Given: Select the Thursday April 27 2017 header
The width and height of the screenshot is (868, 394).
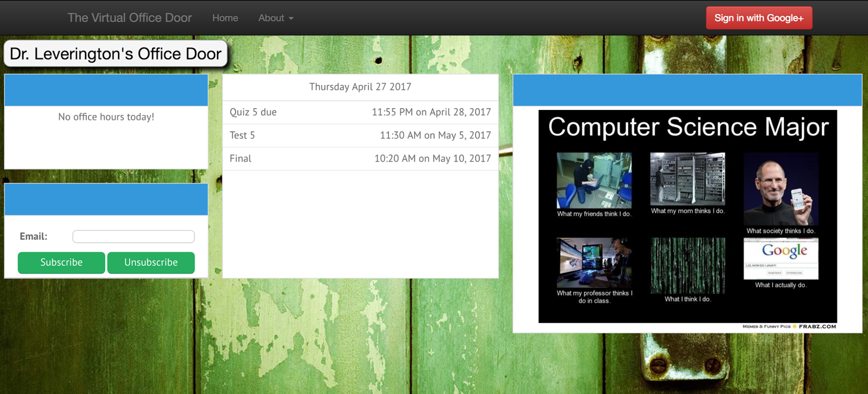Looking at the screenshot, I should (361, 87).
